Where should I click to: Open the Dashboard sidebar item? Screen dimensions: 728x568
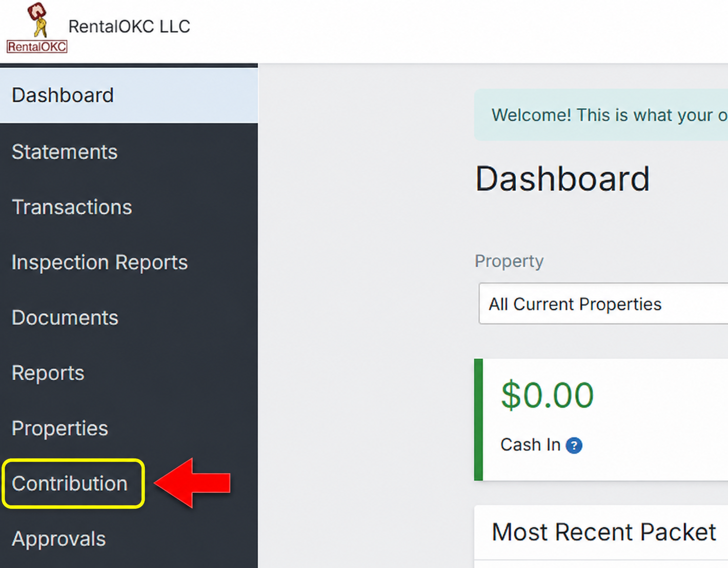129,95
